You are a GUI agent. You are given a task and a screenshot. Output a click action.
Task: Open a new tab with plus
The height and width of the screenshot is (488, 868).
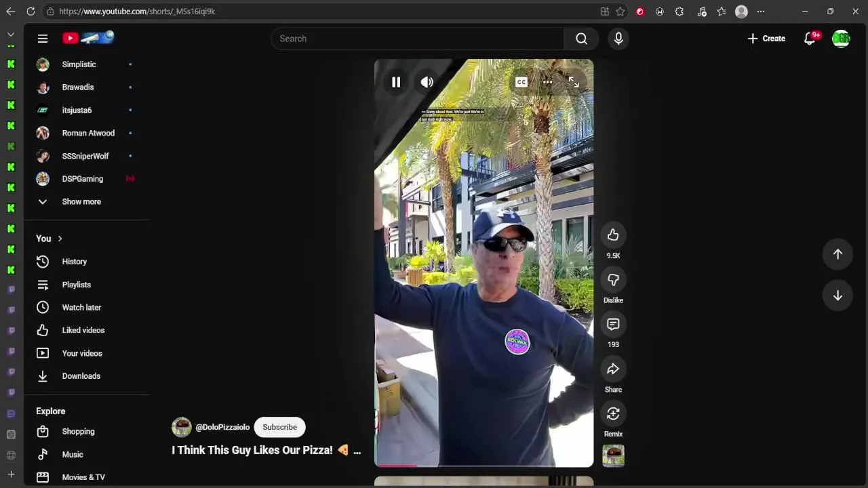[11, 474]
